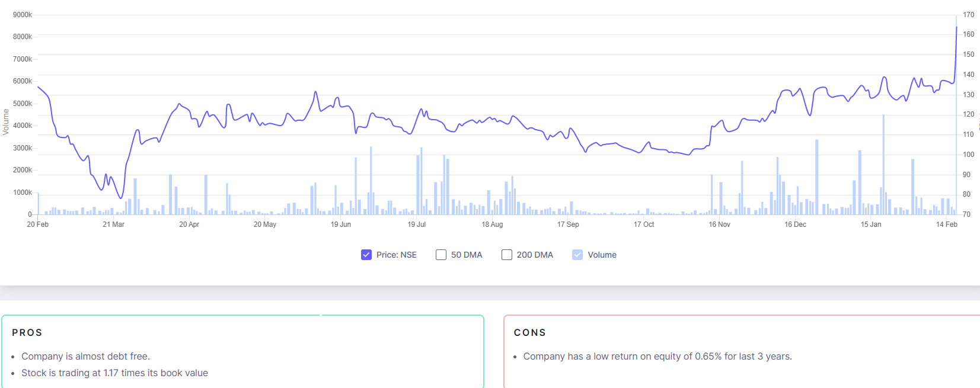The height and width of the screenshot is (388, 980).
Task: Click the price line peak at far right
Action: pos(956,27)
